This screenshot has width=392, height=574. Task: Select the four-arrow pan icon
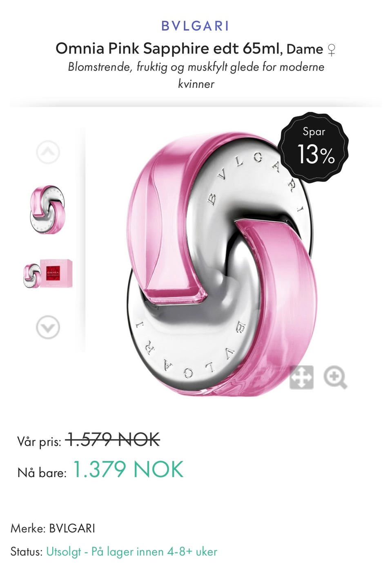pyautogui.click(x=301, y=377)
